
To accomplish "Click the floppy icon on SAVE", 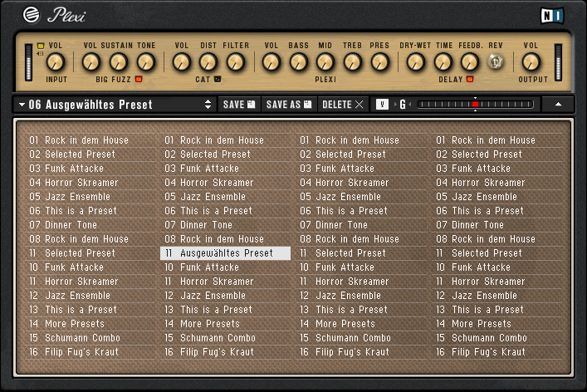I will coord(252,104).
